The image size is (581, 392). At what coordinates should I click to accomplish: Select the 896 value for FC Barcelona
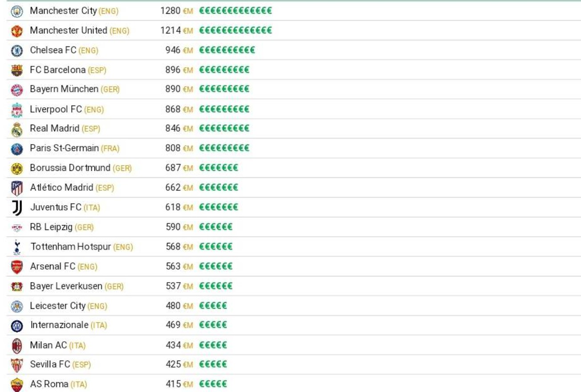click(173, 70)
